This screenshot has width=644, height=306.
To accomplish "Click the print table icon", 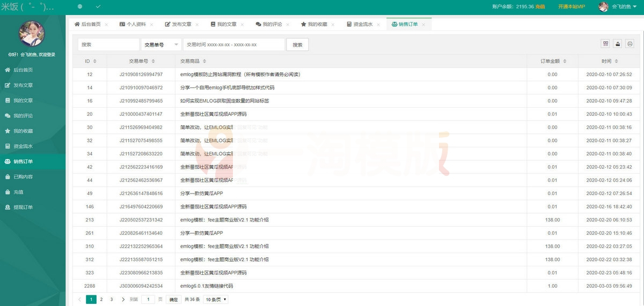I will tap(630, 44).
